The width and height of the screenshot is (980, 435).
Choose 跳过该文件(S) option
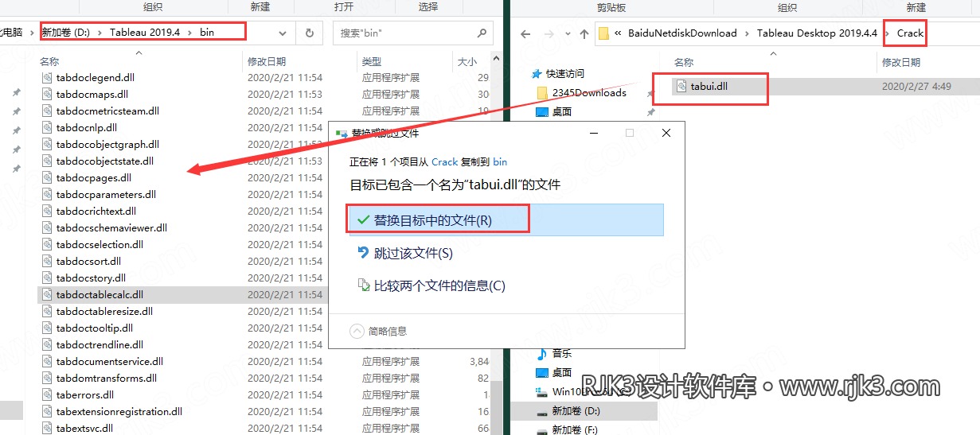[413, 253]
